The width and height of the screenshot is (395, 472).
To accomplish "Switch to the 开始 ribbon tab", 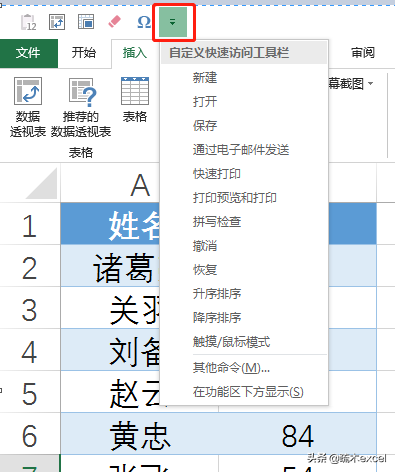I will [84, 53].
